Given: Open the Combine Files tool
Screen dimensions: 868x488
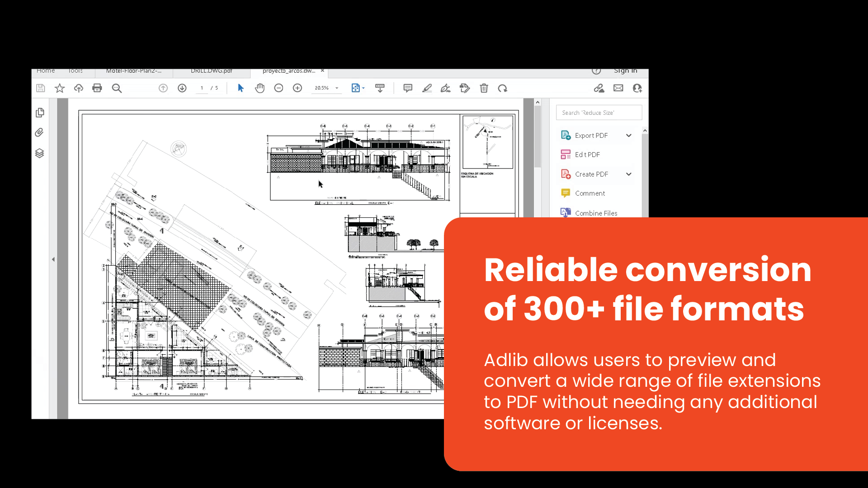Looking at the screenshot, I should click(x=595, y=213).
